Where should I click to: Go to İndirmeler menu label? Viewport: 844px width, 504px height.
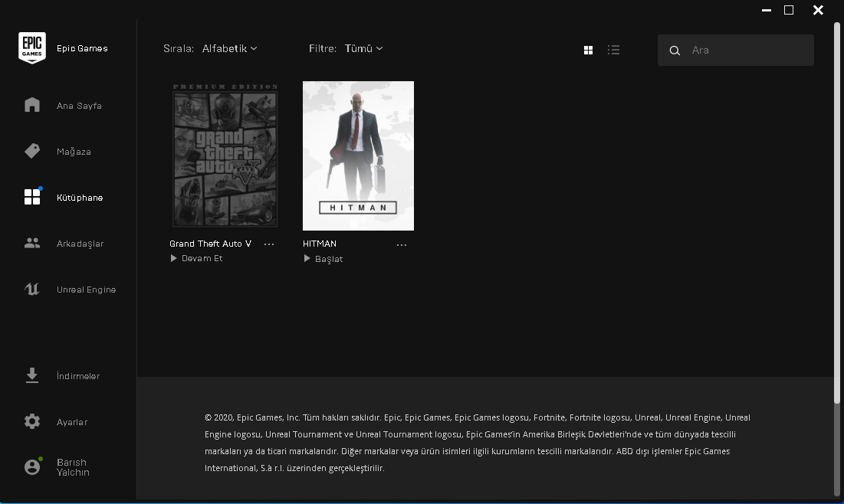coord(78,376)
